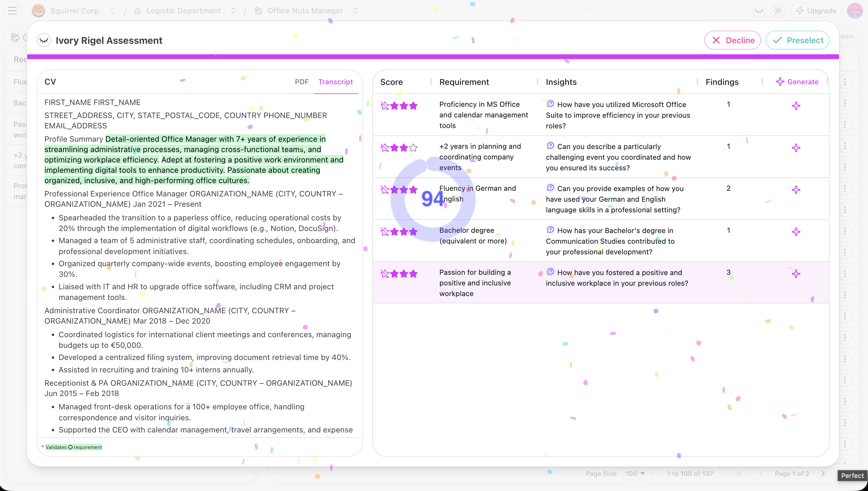Click the sparkle icon in the Microsoft Office findings row
Image resolution: width=868 pixels, height=491 pixels.
point(796,106)
